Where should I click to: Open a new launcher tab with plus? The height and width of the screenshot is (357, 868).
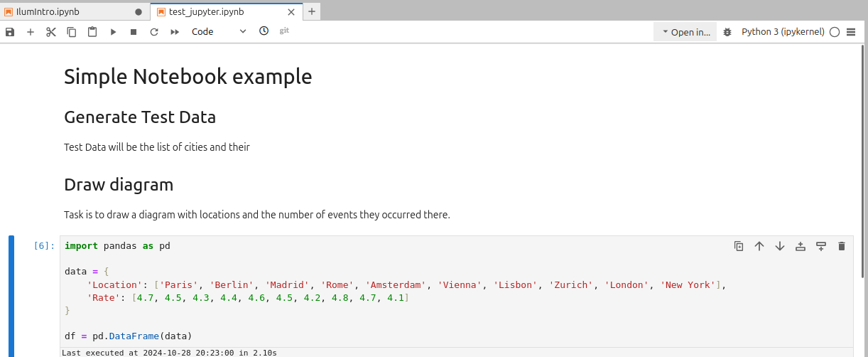point(312,11)
